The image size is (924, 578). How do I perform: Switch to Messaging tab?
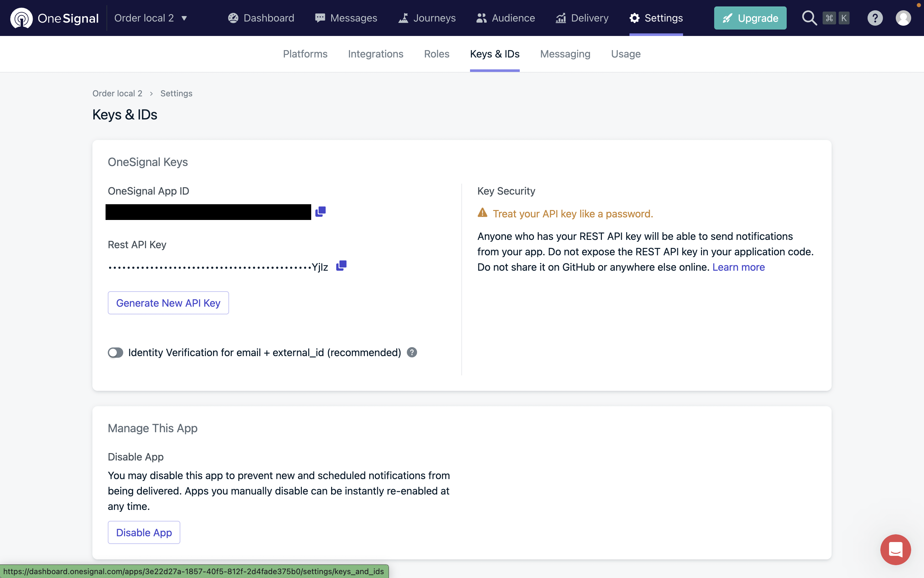click(x=565, y=54)
